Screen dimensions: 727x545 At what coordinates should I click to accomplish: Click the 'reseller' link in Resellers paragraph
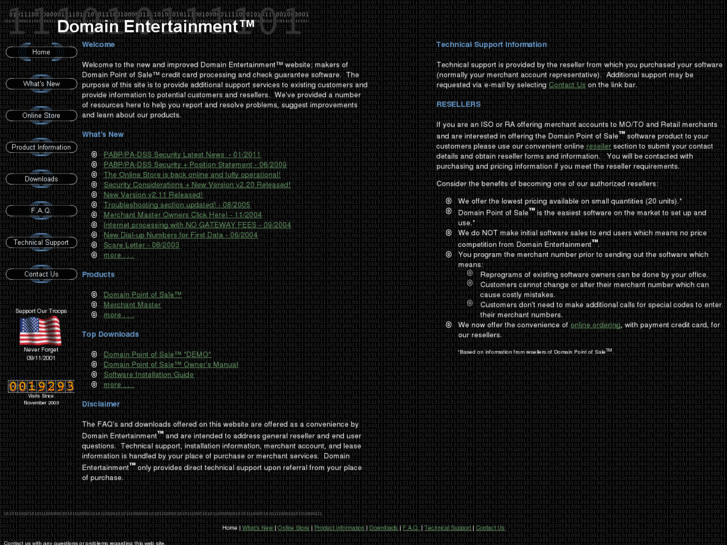pos(598,146)
